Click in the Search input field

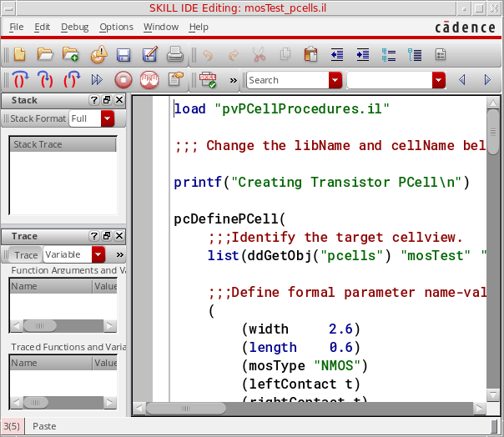click(288, 80)
